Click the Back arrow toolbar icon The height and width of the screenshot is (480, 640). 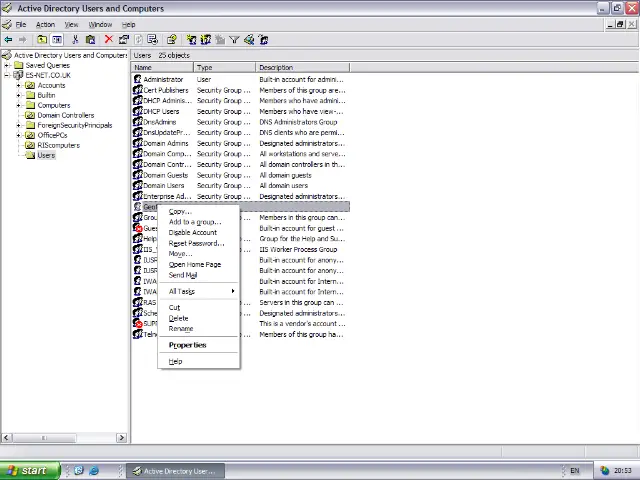click(x=8, y=40)
